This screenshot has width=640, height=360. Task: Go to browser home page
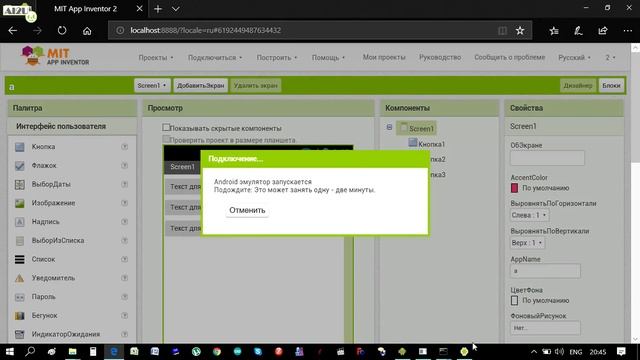coord(87,31)
